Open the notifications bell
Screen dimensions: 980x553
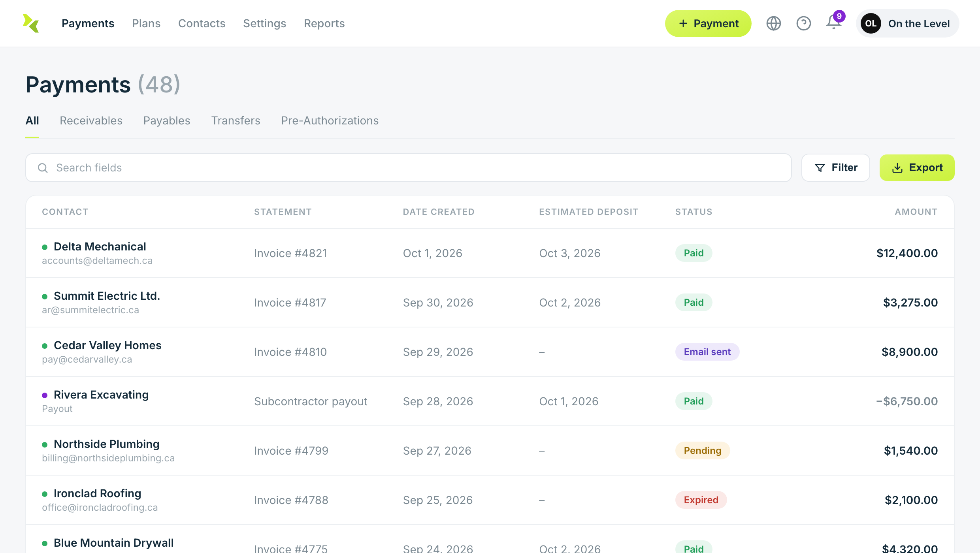click(x=834, y=23)
